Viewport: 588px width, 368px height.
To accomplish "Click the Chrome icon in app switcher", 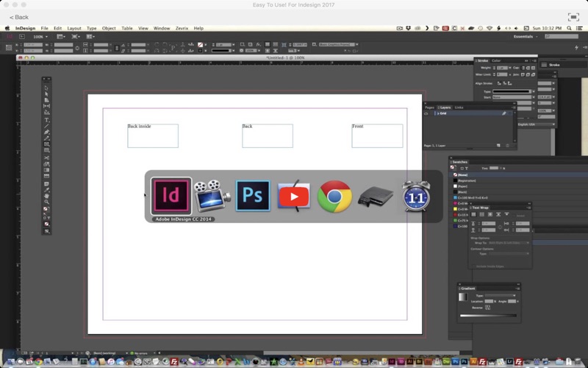I will [334, 197].
